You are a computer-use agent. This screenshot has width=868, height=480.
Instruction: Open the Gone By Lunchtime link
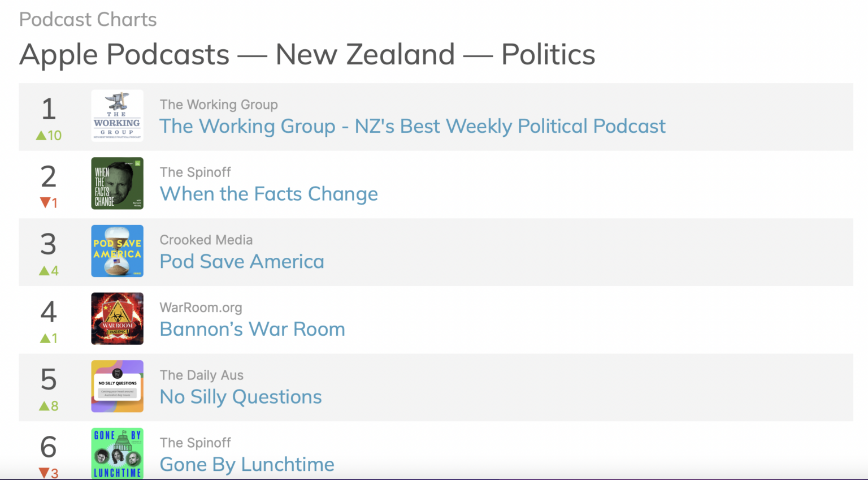247,464
